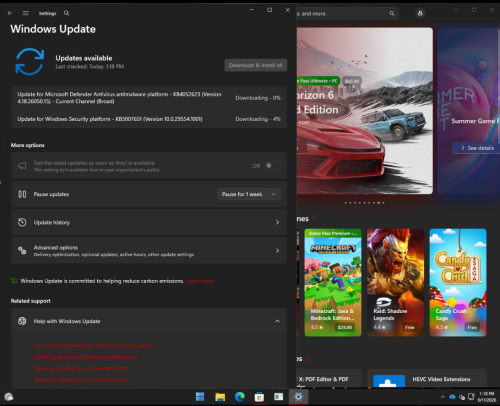Click the Windows Update sync arrows icon
The height and width of the screenshot is (406, 500).
point(29,62)
